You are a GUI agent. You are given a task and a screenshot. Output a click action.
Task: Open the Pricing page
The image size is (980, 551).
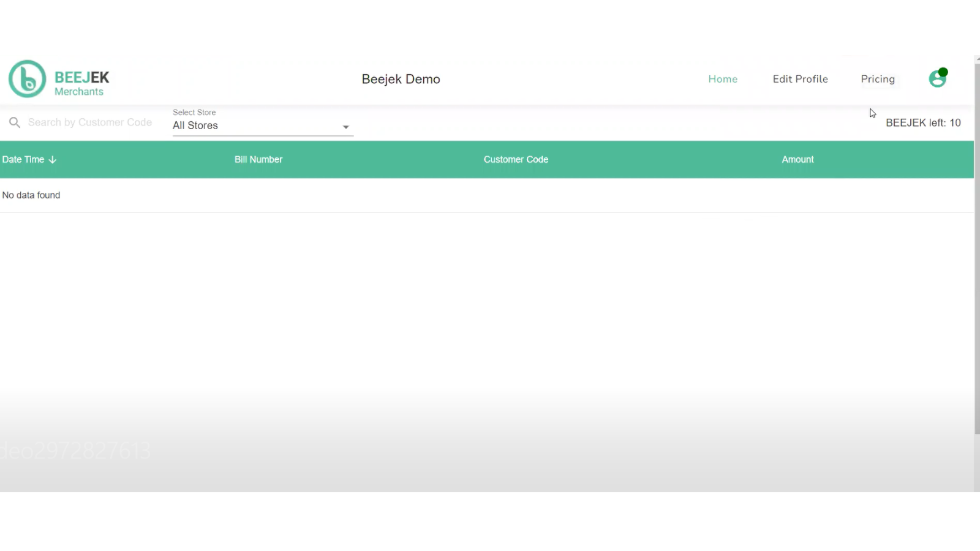coord(878,79)
